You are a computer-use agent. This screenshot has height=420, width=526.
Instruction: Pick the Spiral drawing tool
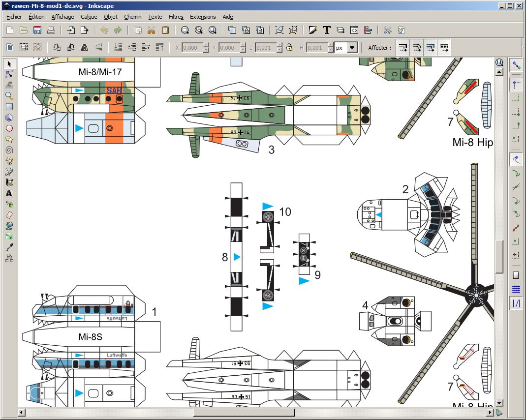[9, 150]
